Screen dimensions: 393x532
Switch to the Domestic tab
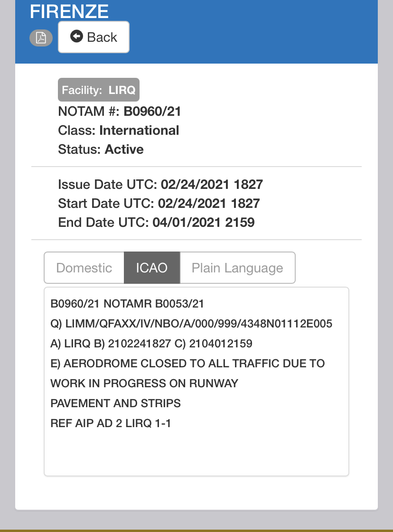click(84, 268)
